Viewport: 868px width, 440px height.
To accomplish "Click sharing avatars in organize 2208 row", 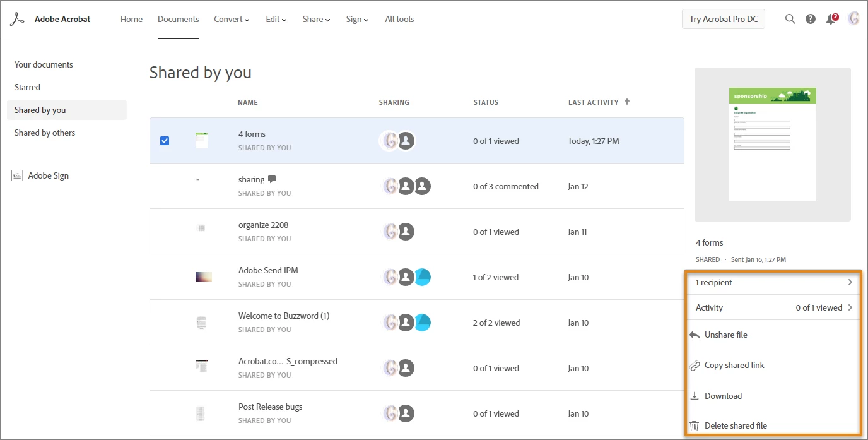I will tap(399, 232).
